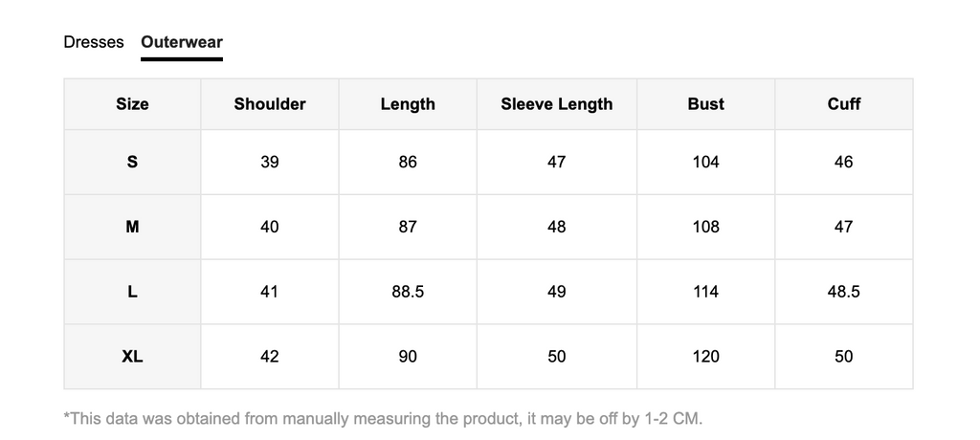Click the Sleeve Length column header
980x440 pixels.
pyautogui.click(x=557, y=103)
